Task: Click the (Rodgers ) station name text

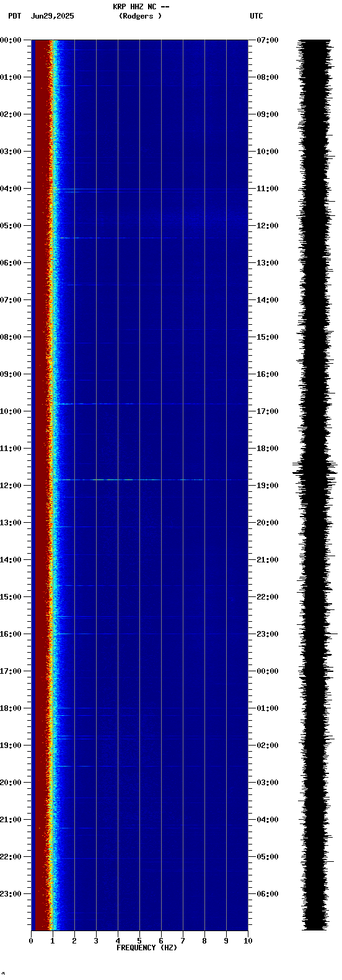Action: (x=141, y=16)
